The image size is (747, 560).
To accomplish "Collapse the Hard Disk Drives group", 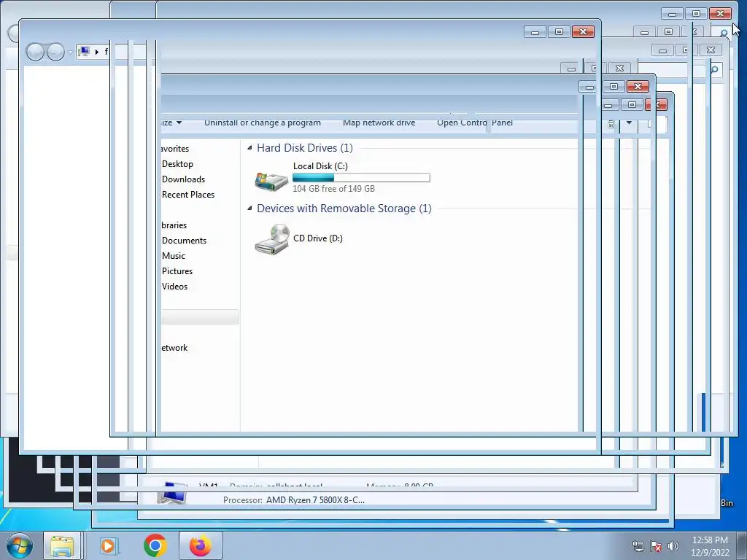I will point(249,148).
